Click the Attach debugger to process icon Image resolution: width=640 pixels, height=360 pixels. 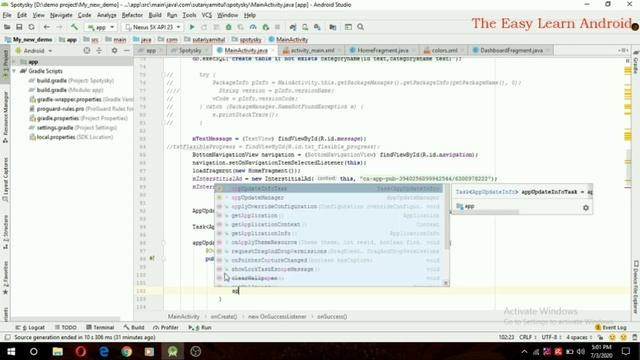[266, 27]
